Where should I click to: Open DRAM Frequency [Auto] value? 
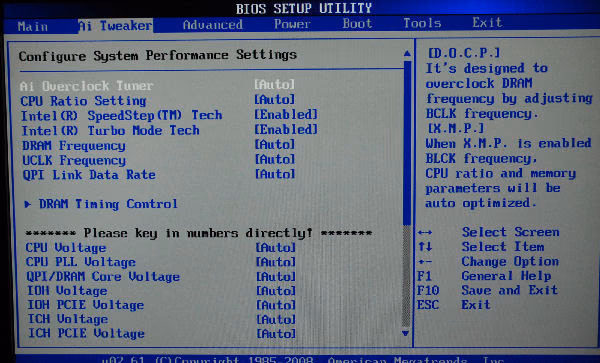click(275, 144)
